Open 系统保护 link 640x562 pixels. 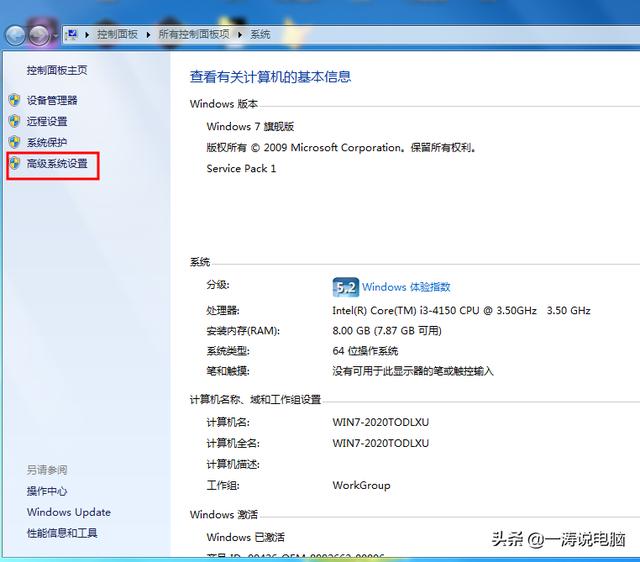[x=47, y=142]
